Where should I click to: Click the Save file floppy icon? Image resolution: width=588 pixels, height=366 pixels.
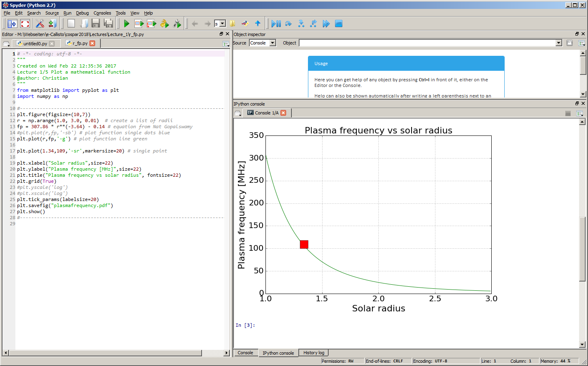point(96,24)
